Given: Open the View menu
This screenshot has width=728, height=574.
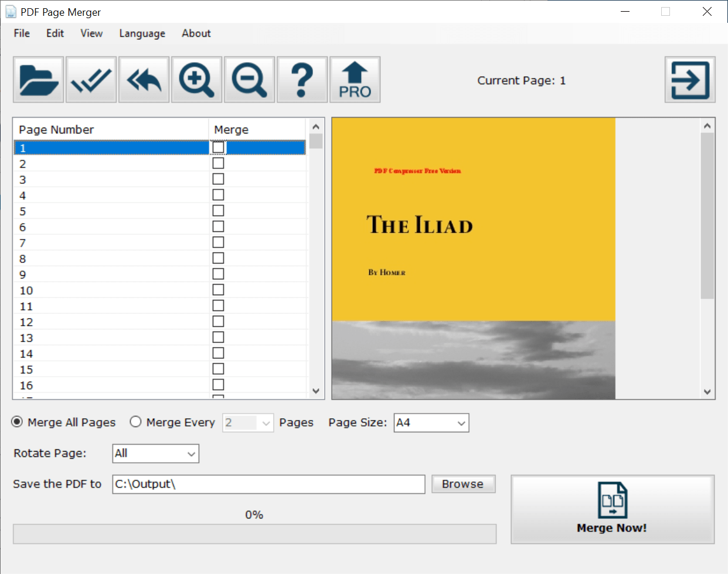Looking at the screenshot, I should [x=91, y=33].
